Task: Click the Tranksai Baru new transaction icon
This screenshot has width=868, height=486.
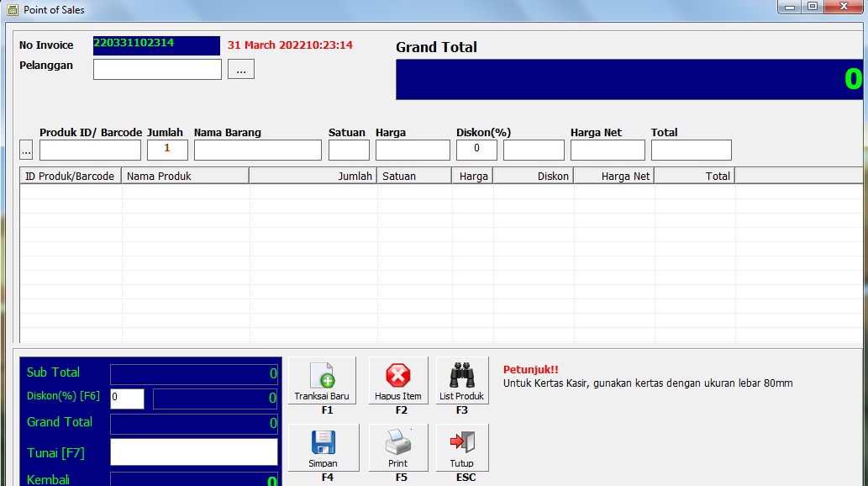Action: (322, 375)
